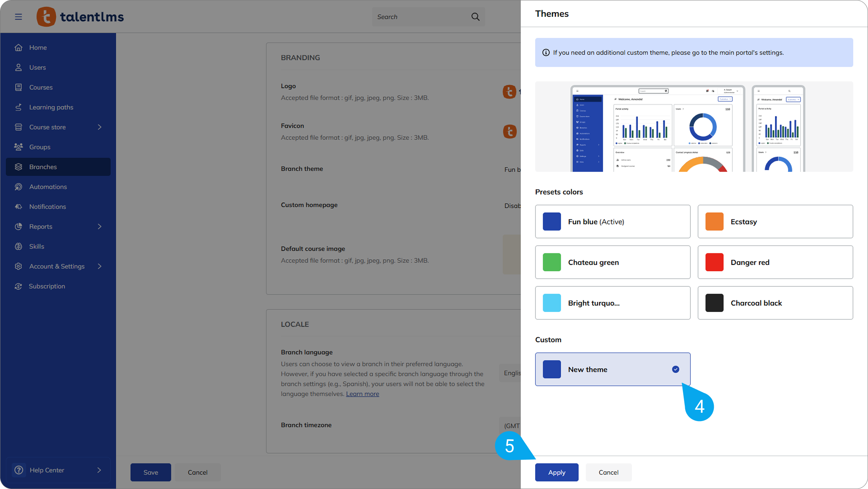Expand the Course store submenu
Viewport: 868px width, 489px height.
point(100,127)
